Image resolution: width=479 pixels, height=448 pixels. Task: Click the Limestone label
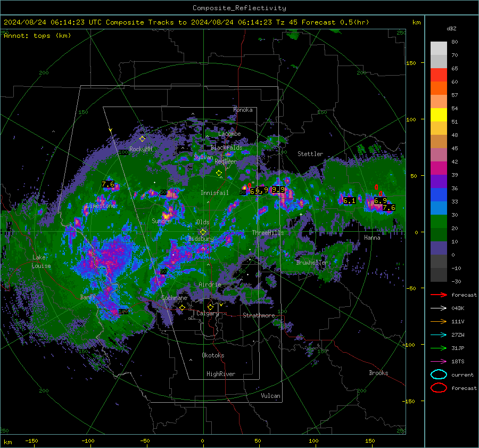tap(101, 206)
